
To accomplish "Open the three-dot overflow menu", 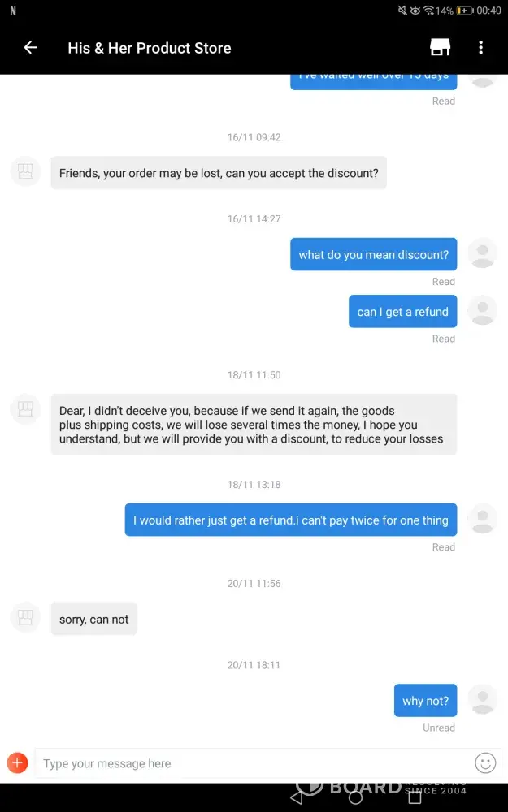I will point(481,48).
